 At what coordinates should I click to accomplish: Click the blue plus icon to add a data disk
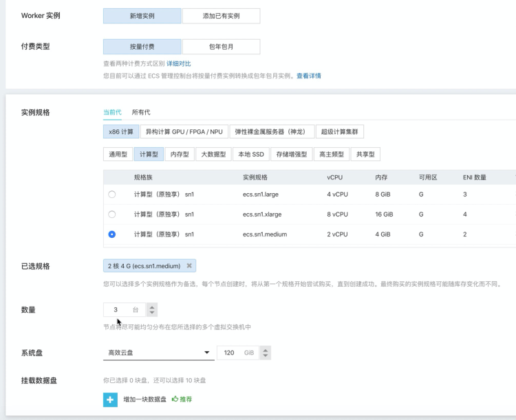[110, 399]
